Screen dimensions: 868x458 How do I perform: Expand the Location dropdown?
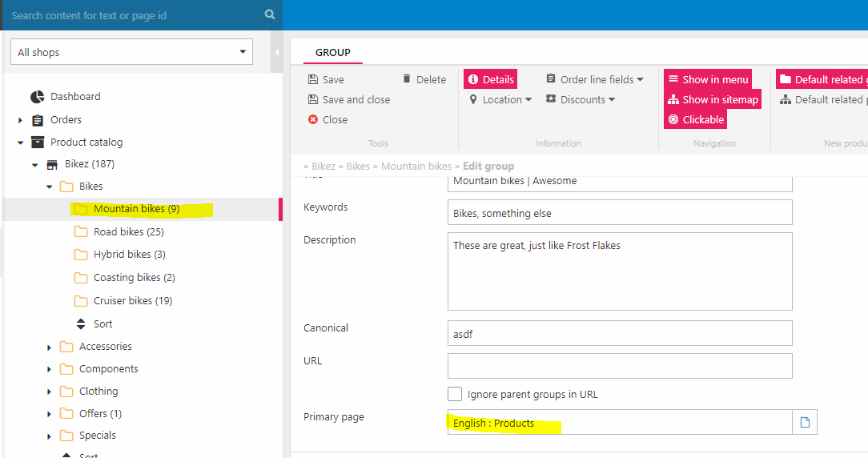(500, 99)
